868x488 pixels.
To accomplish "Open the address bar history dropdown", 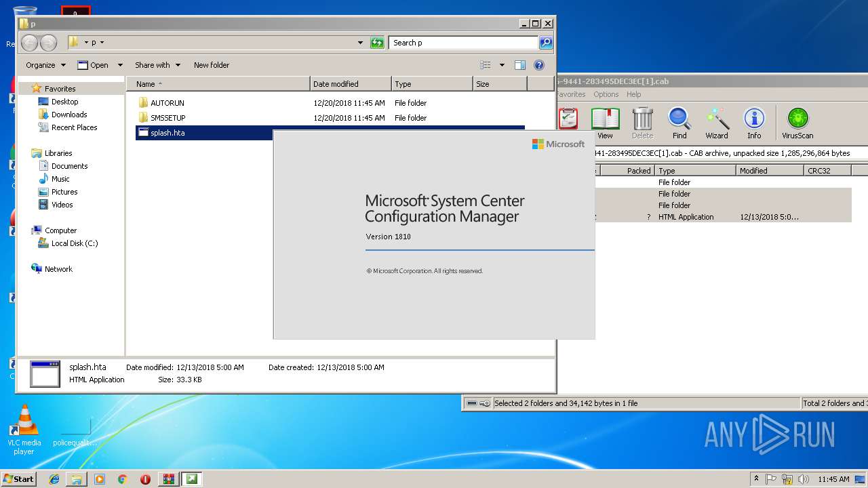I will [x=360, y=43].
